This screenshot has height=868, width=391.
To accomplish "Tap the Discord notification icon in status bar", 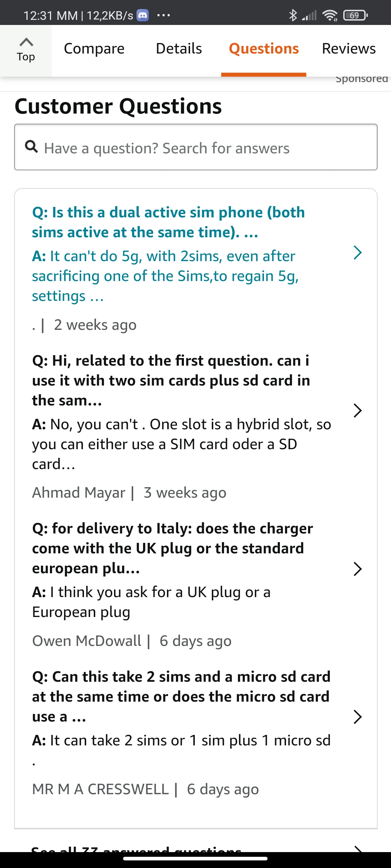I will (x=143, y=15).
